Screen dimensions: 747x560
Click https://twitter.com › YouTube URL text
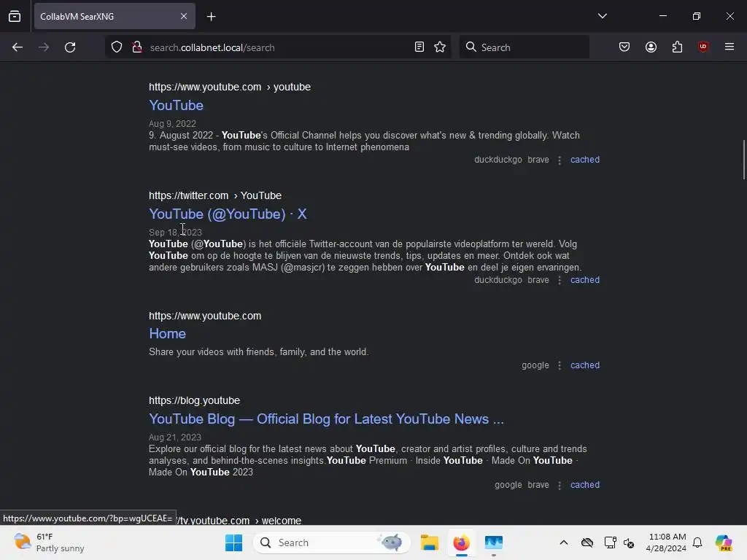click(x=215, y=195)
